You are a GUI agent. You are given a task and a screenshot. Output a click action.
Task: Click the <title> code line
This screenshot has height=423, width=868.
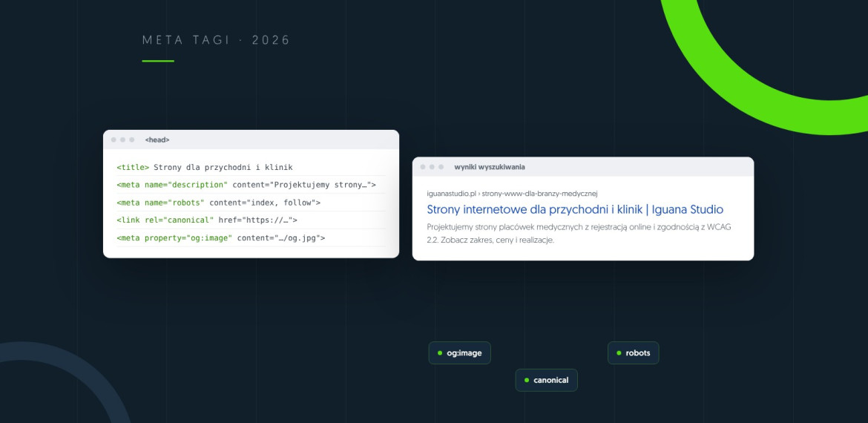point(205,167)
